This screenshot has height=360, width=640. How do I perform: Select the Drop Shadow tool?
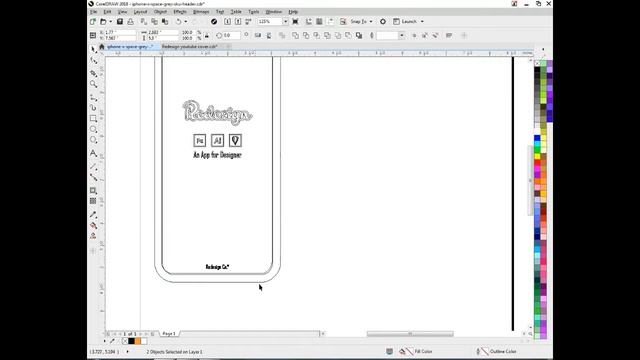click(93, 191)
